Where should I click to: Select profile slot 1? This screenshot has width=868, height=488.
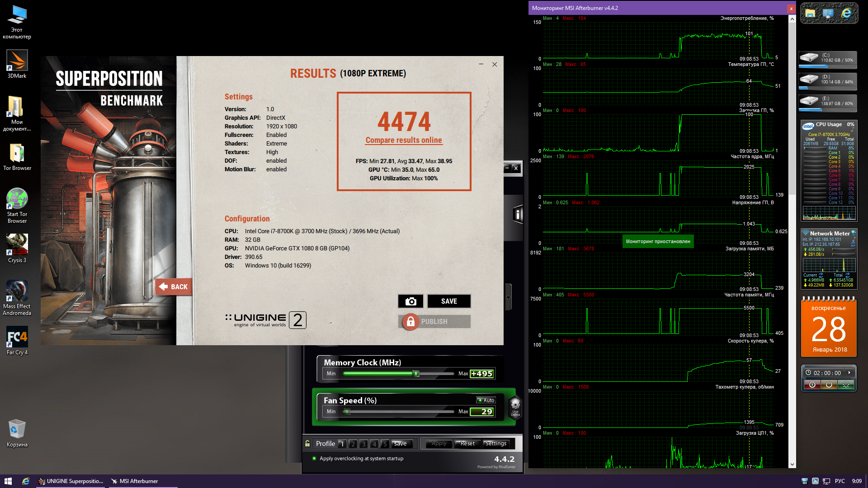[342, 444]
